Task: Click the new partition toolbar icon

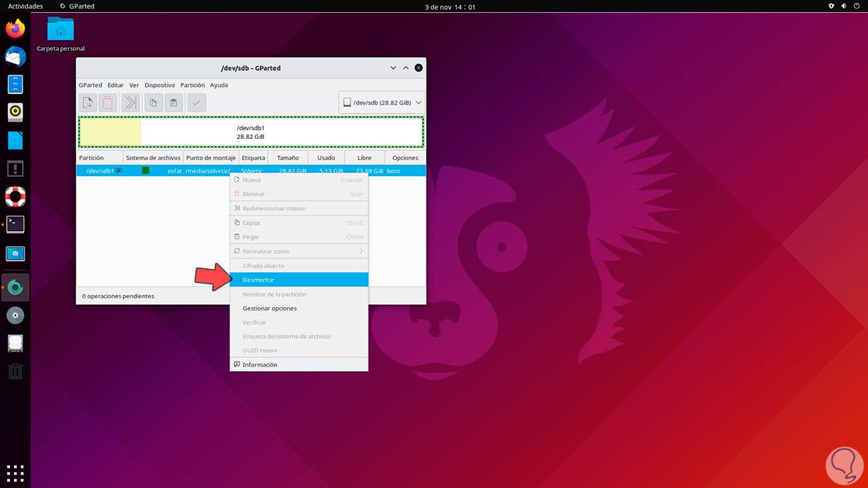Action: (x=87, y=103)
